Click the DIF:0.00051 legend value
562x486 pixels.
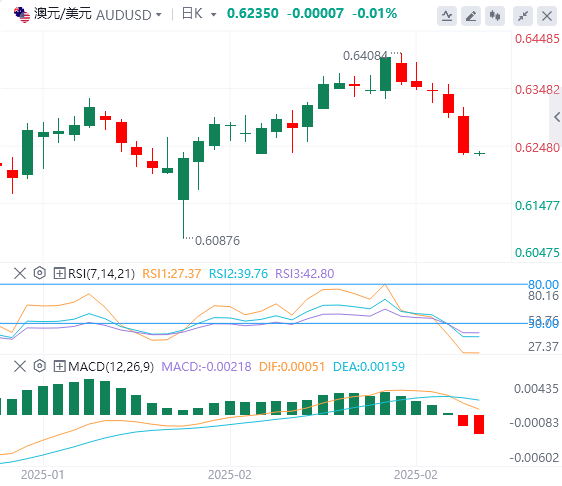coord(292,367)
